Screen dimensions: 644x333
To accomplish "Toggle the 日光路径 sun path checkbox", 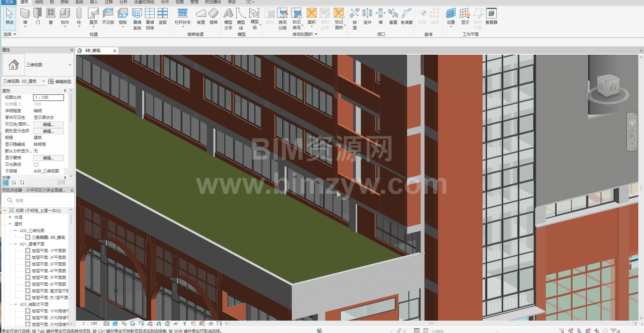I will point(36,164).
